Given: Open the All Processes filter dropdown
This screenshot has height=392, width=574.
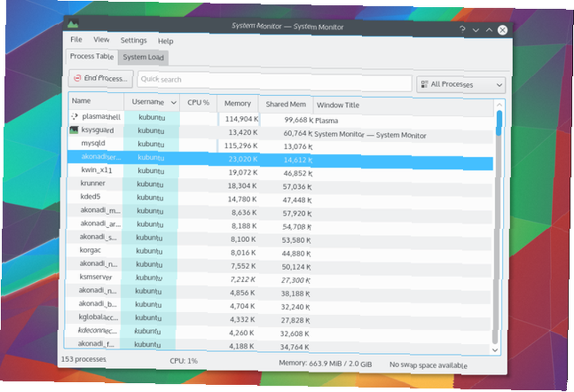Looking at the screenshot, I should (x=461, y=84).
